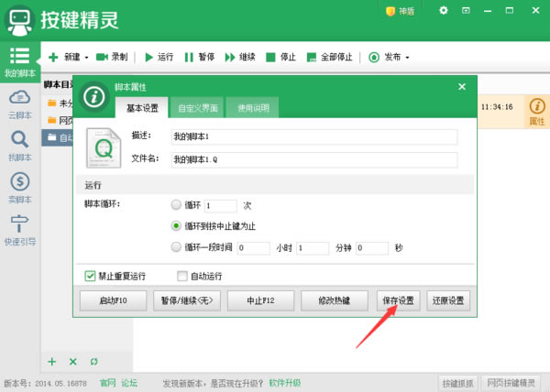Open the 快速引导 quick guide icon

tap(19, 228)
